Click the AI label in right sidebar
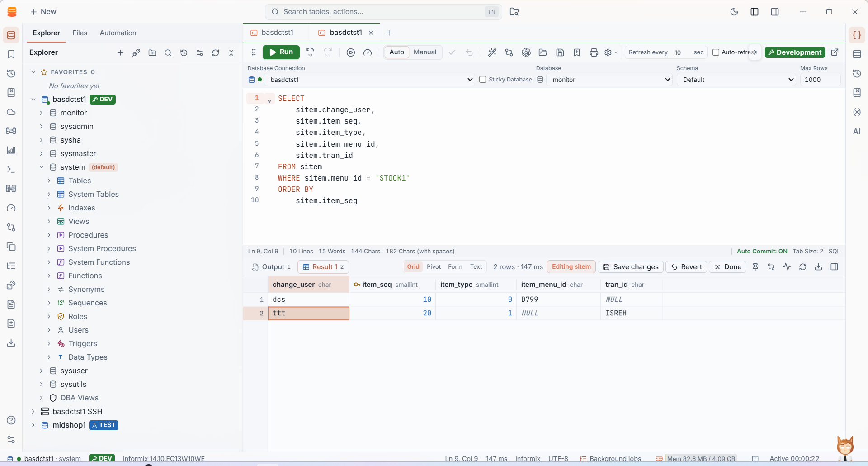 click(x=857, y=131)
